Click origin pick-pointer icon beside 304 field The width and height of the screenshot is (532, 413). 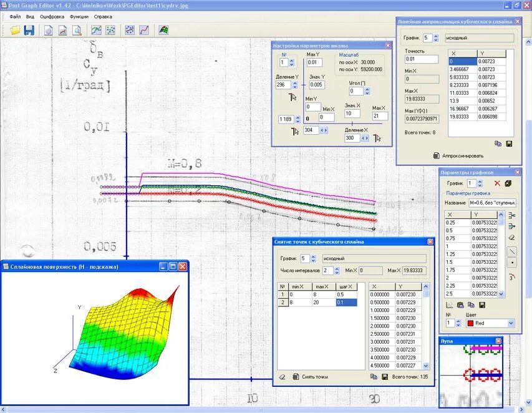[295, 131]
